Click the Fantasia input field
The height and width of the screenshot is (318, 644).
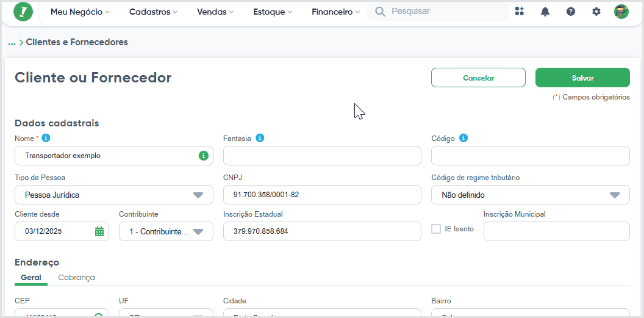point(322,156)
